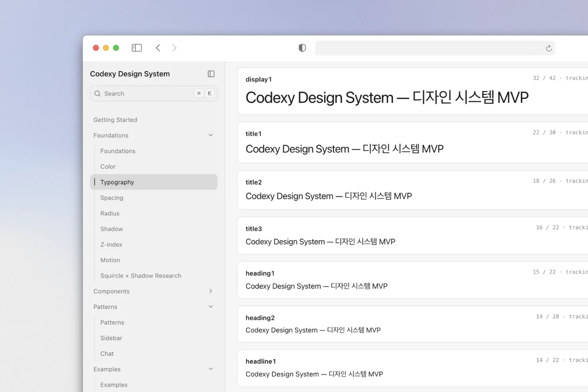Open the Spacing page

(112, 198)
